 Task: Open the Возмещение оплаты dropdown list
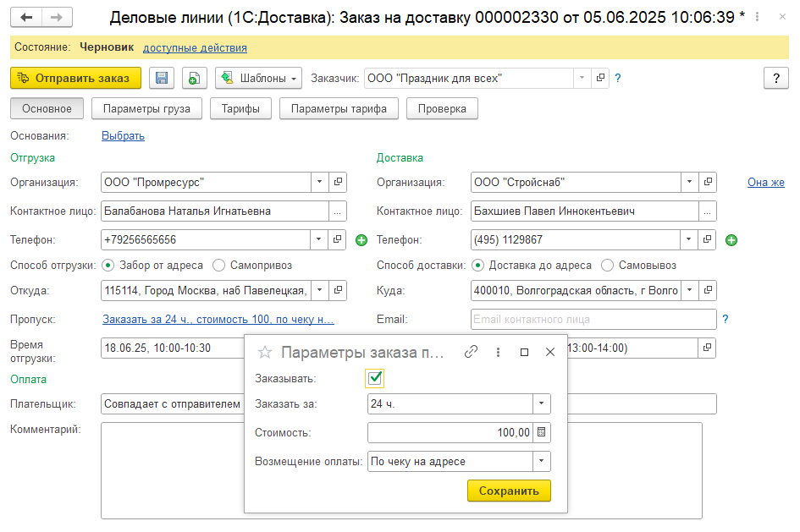point(541,461)
